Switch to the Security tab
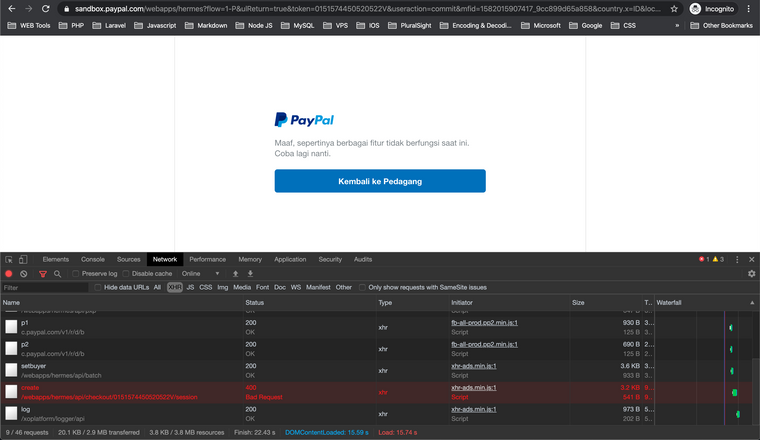This screenshot has width=760, height=440. point(330,259)
